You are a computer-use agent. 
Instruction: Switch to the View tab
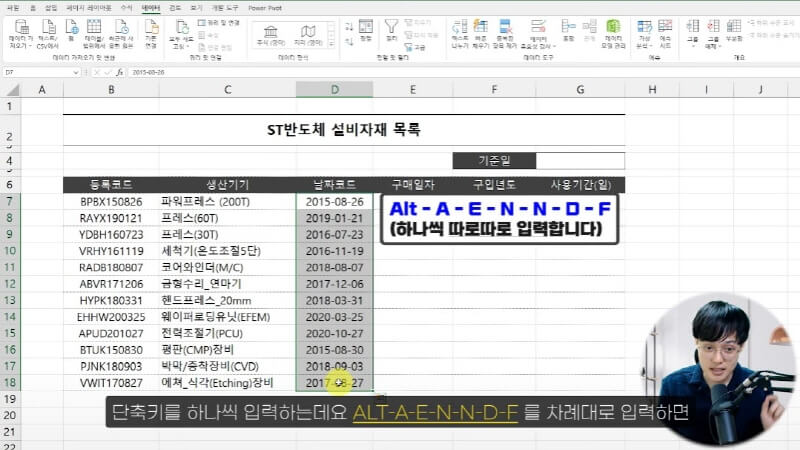pos(196,8)
